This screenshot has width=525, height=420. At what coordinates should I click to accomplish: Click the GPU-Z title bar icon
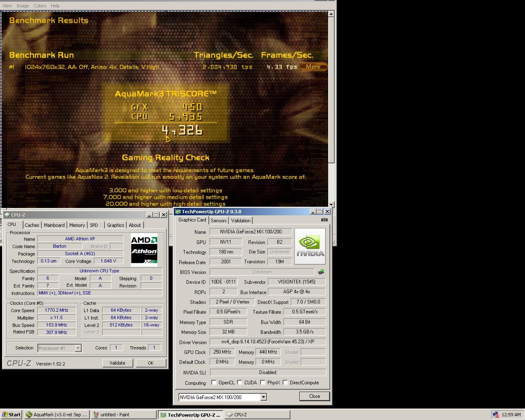click(x=178, y=212)
